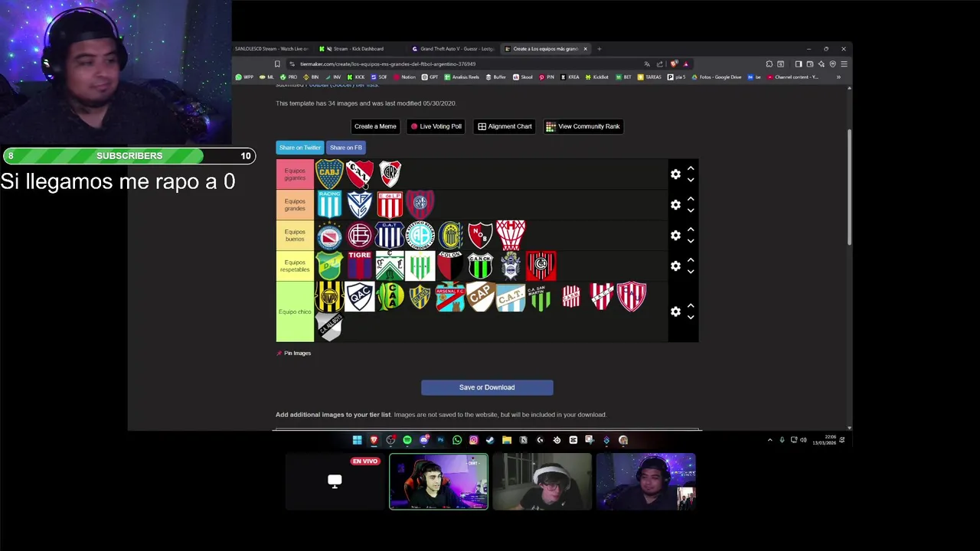
Task: Select the COLON crest
Action: (450, 266)
